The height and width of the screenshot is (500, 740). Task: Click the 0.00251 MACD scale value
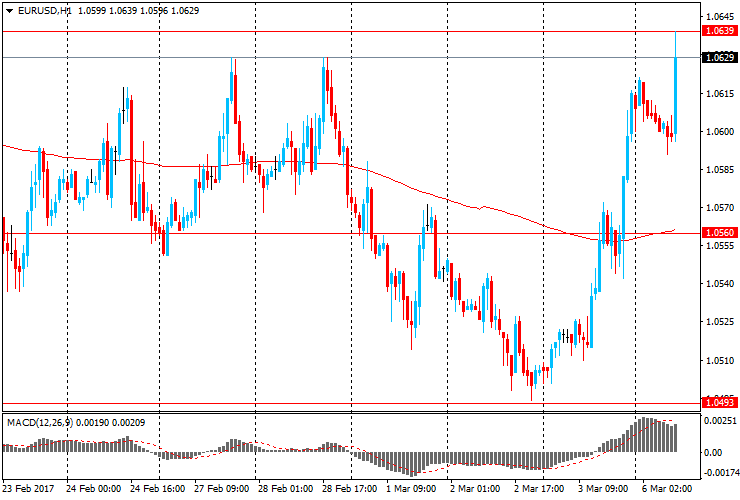(x=720, y=421)
